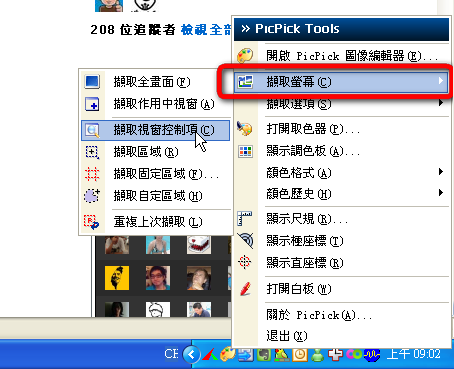Viewport: 454px width, 369px height.
Task: Click the red and green triangle tray icon
Action: pos(210,354)
